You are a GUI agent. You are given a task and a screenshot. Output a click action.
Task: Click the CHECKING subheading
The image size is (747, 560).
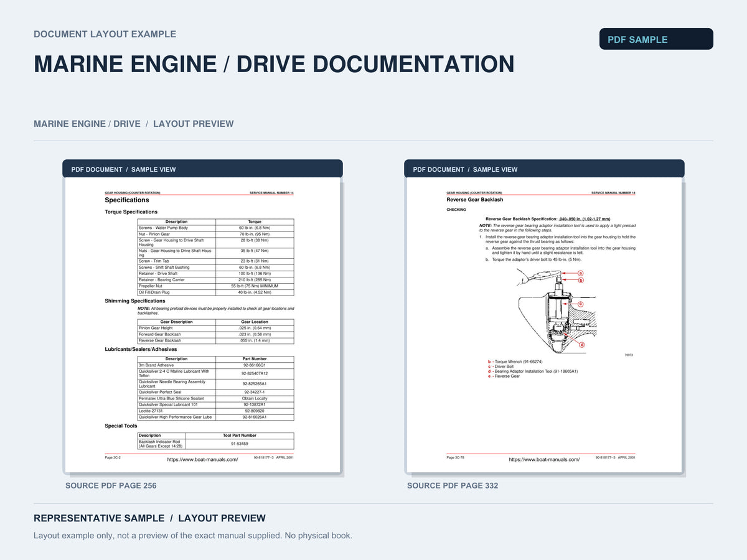(456, 210)
